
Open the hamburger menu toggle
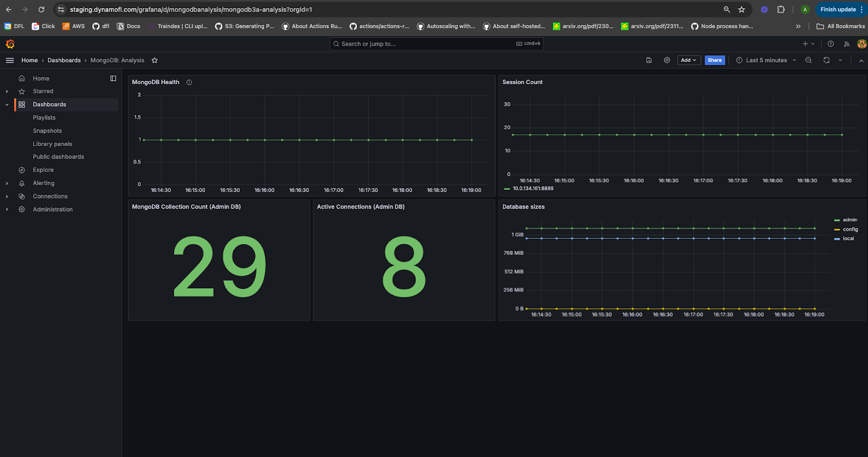10,60
